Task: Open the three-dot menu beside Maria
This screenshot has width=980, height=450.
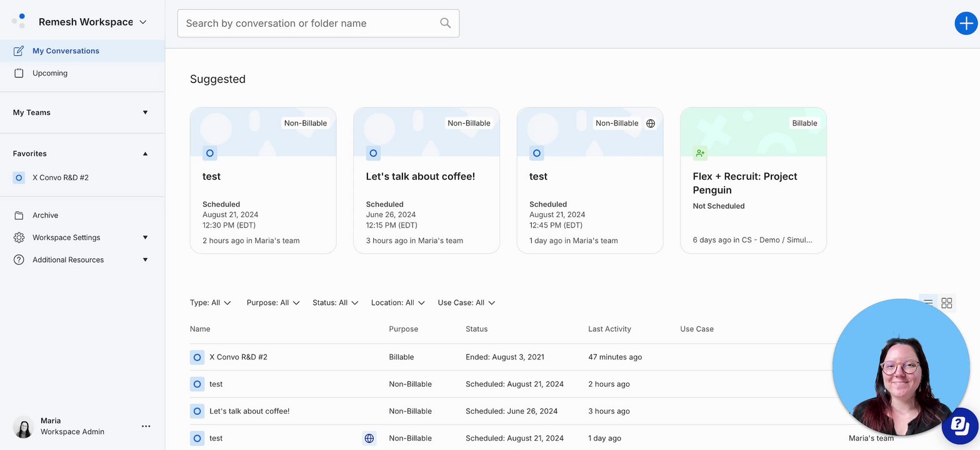Action: click(146, 426)
